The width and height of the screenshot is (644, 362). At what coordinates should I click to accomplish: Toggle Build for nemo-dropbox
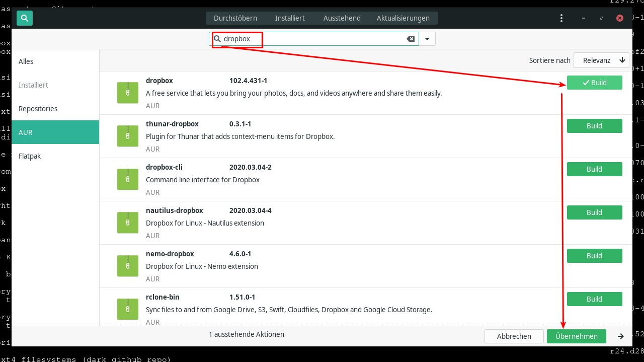tap(595, 256)
